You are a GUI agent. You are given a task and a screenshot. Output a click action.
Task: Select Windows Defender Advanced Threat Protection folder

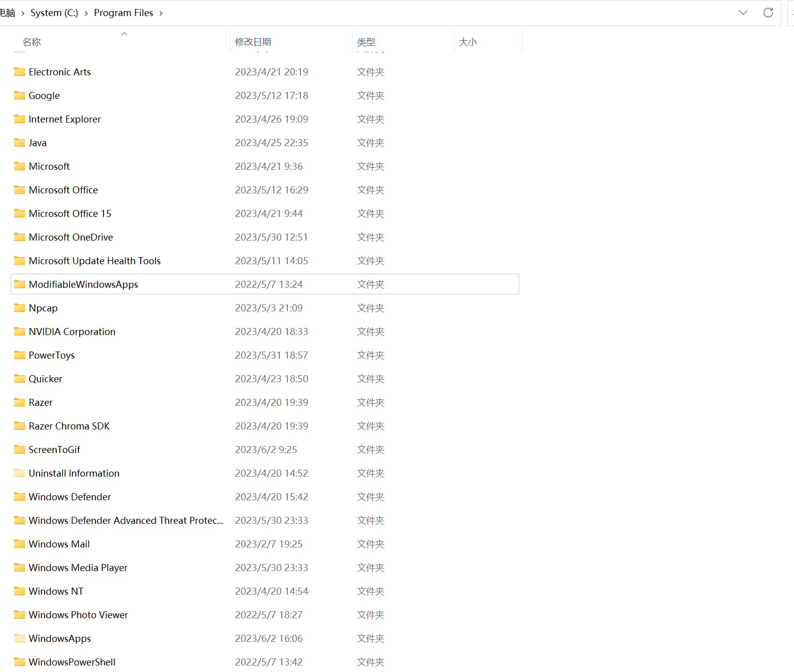coord(126,520)
